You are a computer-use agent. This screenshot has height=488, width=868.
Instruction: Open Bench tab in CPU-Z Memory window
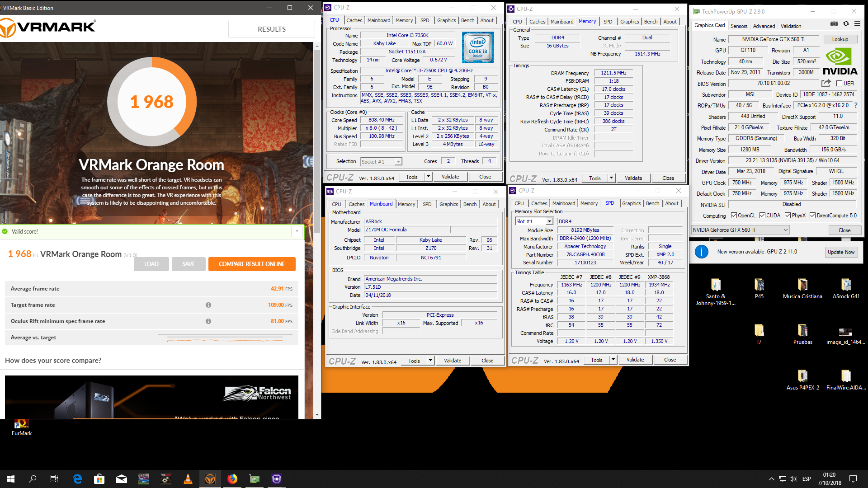tap(651, 22)
